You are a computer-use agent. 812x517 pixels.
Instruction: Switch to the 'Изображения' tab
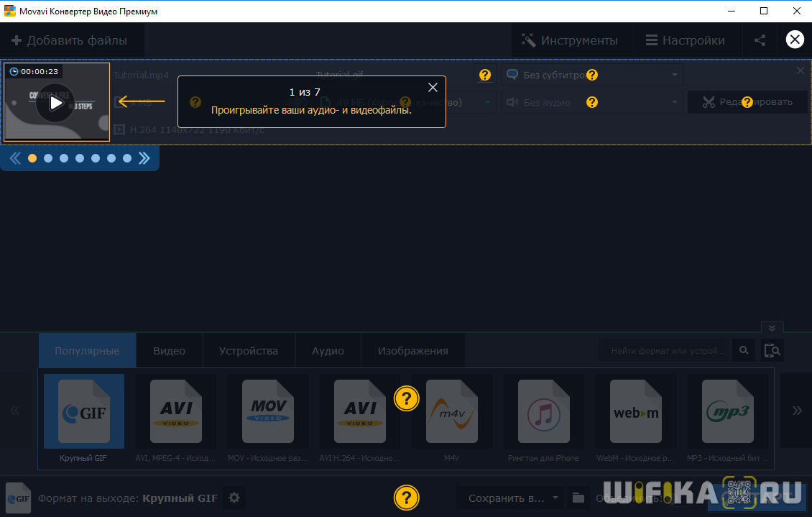tap(412, 351)
